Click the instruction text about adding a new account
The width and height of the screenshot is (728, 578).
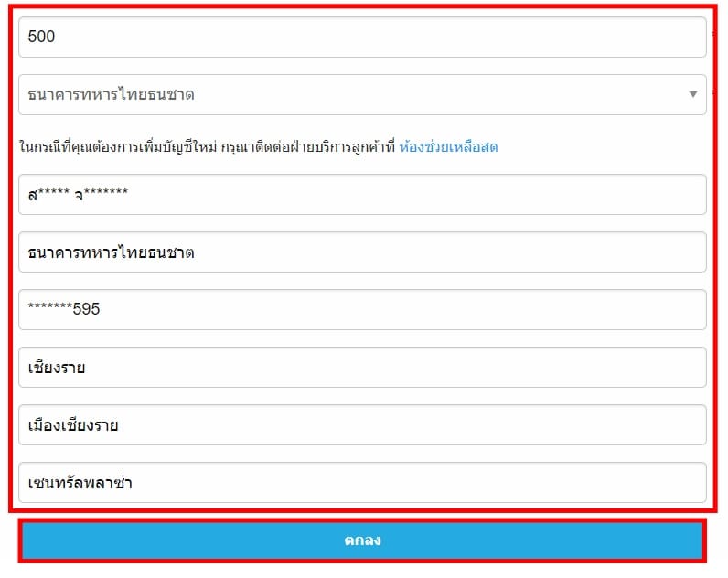(x=207, y=147)
